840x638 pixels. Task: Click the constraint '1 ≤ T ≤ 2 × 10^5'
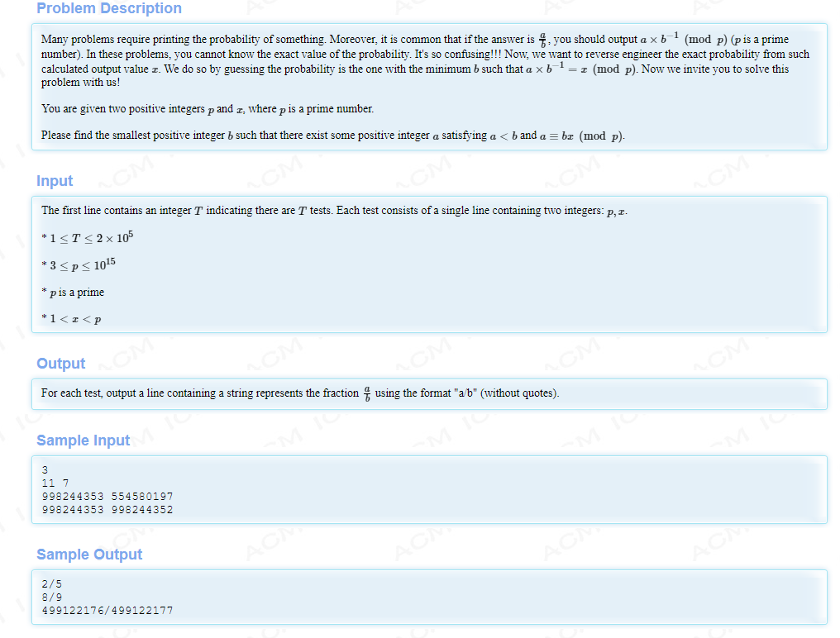click(x=88, y=237)
